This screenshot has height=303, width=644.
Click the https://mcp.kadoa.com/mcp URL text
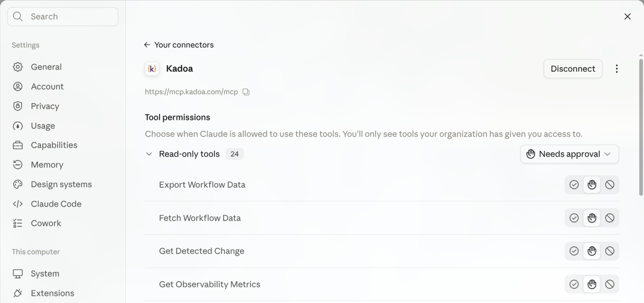point(191,92)
